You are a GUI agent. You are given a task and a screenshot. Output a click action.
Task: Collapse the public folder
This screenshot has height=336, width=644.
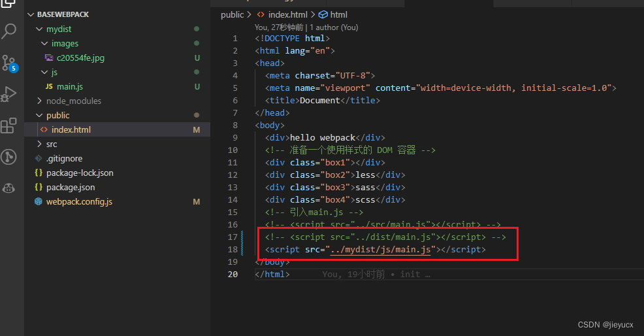coord(39,115)
